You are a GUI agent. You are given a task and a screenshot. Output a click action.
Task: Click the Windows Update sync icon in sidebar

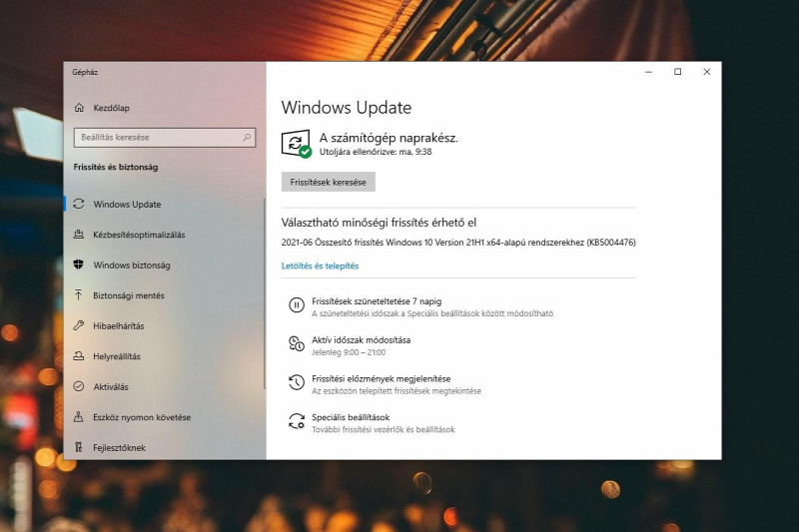tap(79, 204)
